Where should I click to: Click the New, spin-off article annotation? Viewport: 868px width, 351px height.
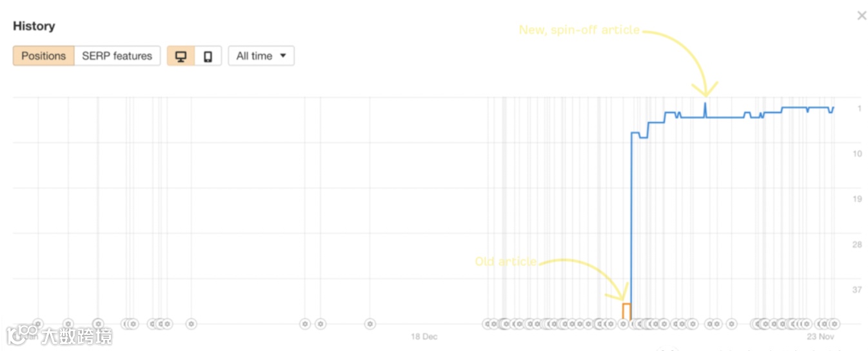click(579, 30)
